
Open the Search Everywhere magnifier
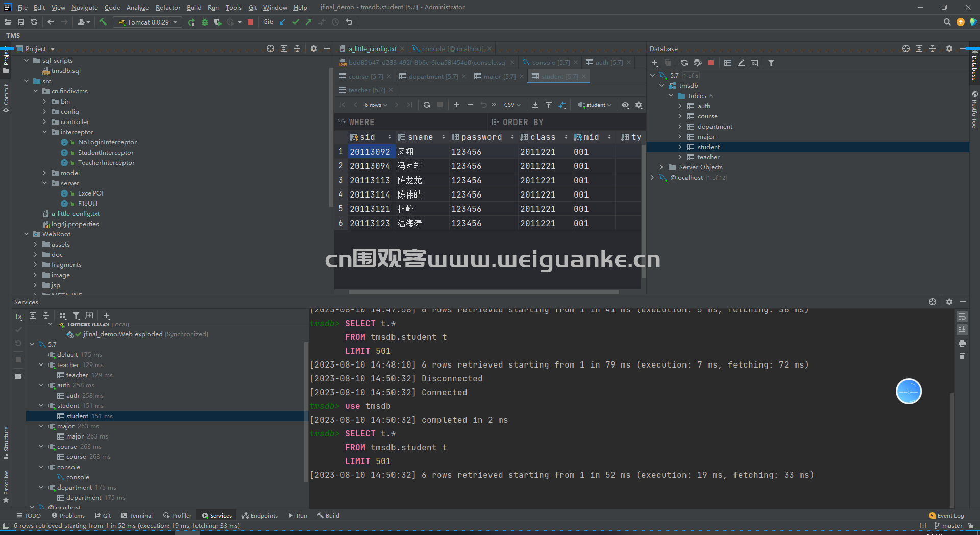[x=947, y=22]
